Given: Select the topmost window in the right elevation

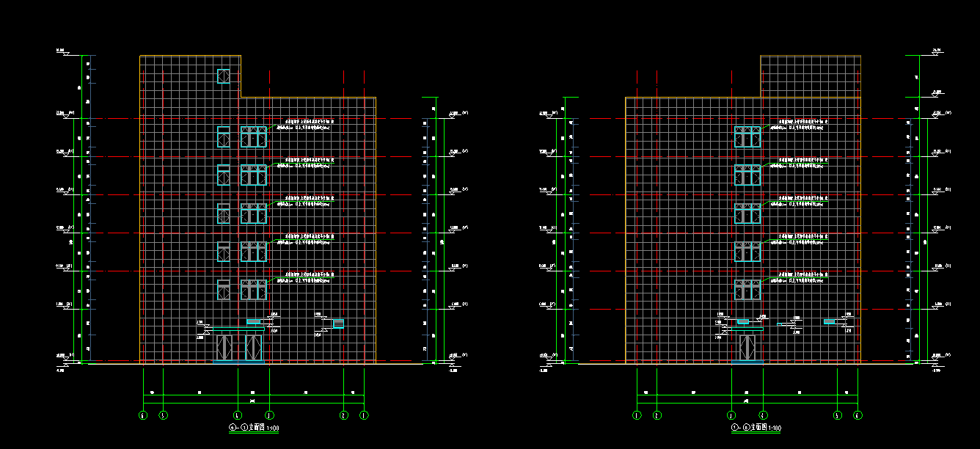Looking at the screenshot, I should tap(747, 136).
